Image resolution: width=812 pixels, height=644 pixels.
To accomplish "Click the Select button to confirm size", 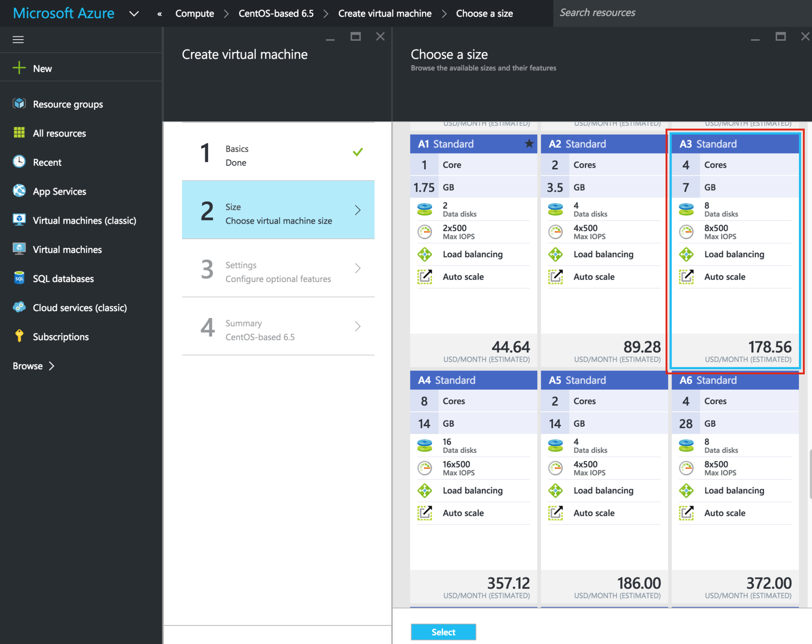I will pyautogui.click(x=443, y=632).
